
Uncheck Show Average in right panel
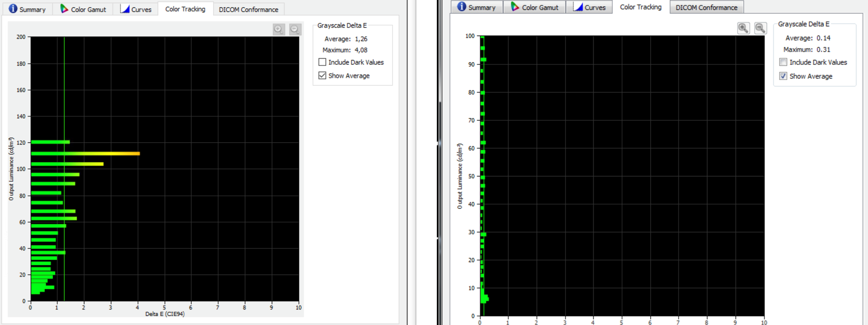(783, 76)
